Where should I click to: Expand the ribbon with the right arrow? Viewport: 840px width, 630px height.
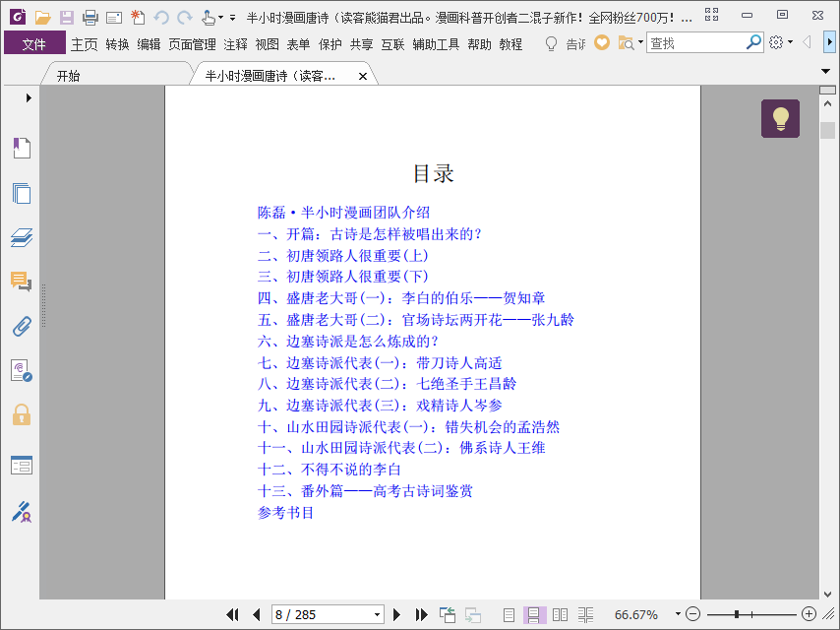point(829,42)
